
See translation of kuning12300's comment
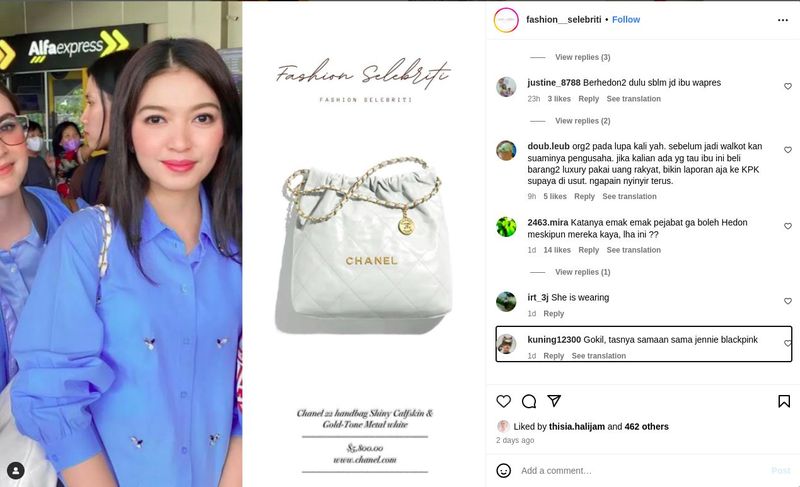[x=598, y=356]
